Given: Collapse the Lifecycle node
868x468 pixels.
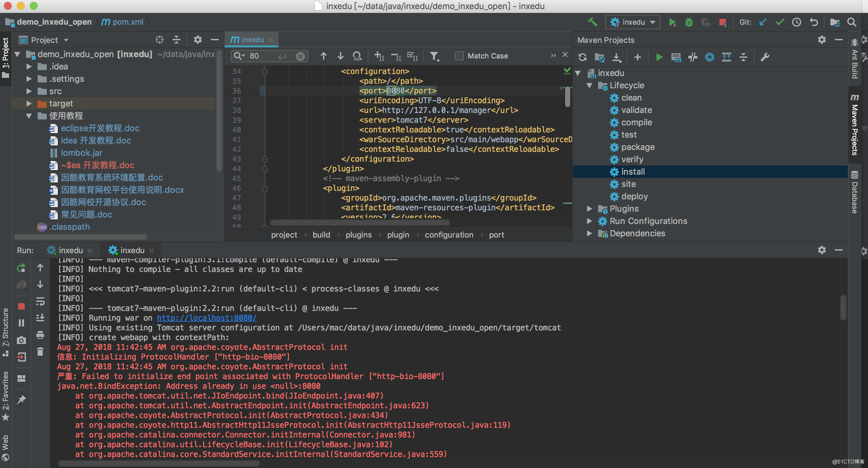Looking at the screenshot, I should point(589,86).
